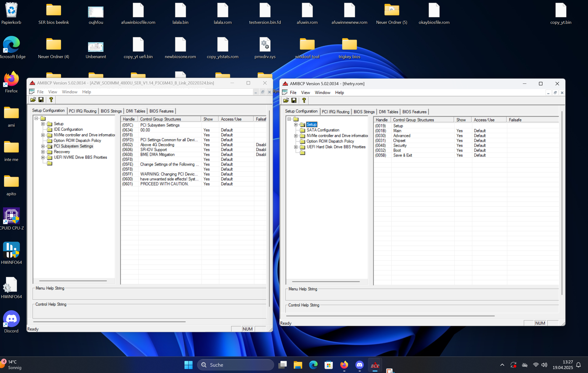Expand the Setup tree node in thetry.rom window
The height and width of the screenshot is (373, 588).
(x=296, y=125)
